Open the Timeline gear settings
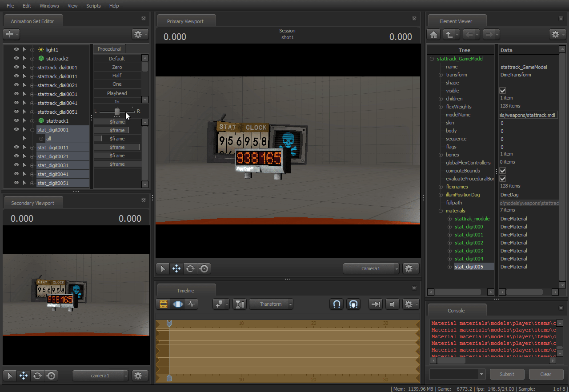The height and width of the screenshot is (392, 569). 410,304
